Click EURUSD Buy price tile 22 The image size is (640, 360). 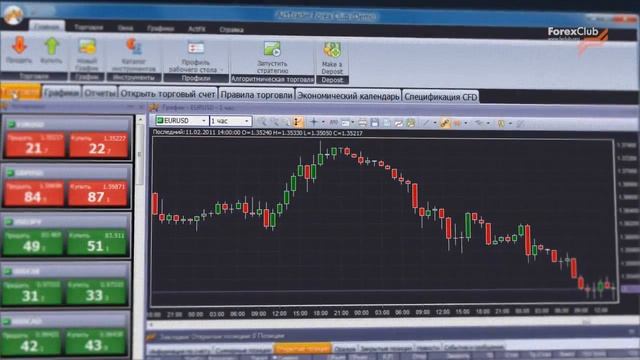tap(99, 145)
